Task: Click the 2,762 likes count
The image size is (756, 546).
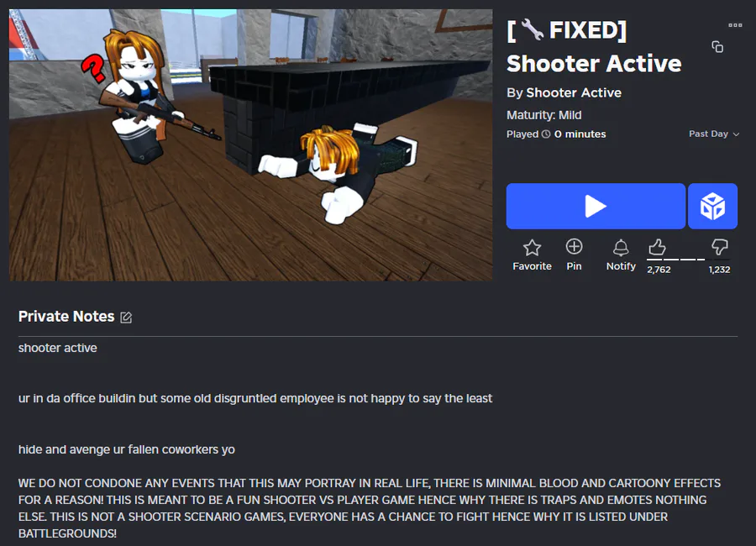Action: click(x=659, y=270)
